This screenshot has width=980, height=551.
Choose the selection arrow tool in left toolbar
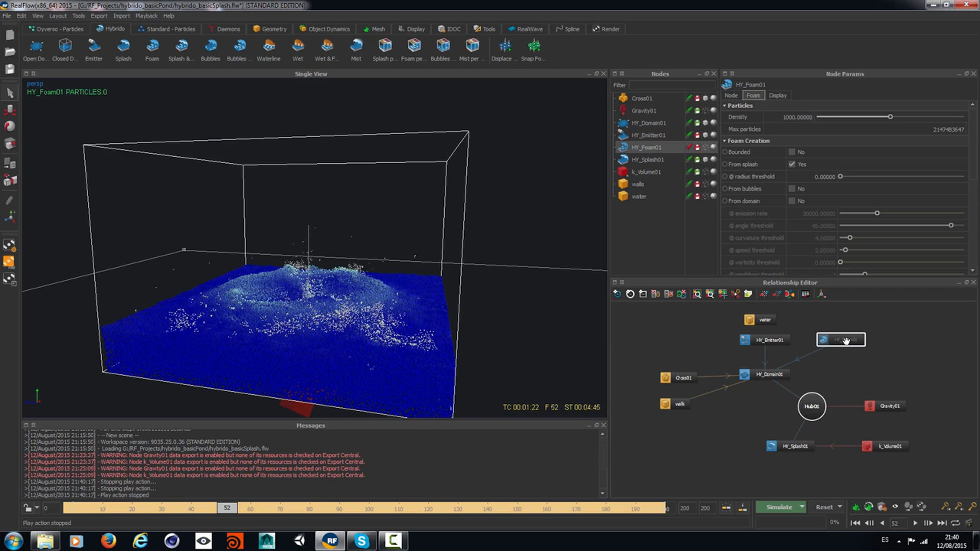10,93
